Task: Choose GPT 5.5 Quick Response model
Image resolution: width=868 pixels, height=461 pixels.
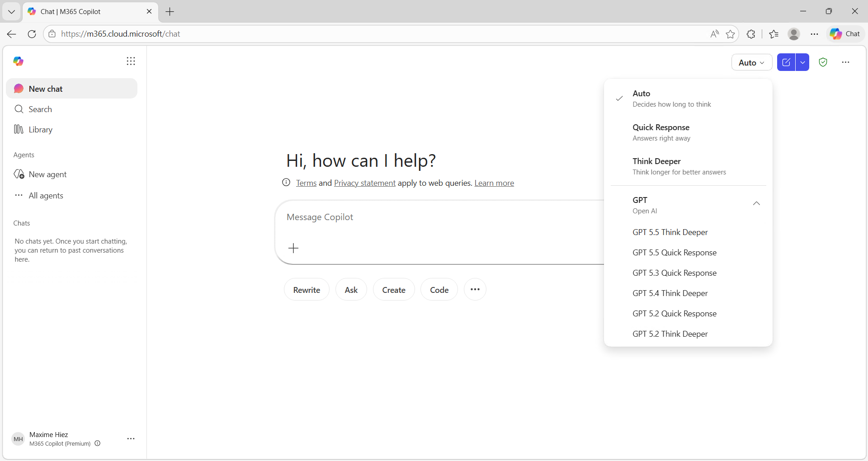Action: 688,253
